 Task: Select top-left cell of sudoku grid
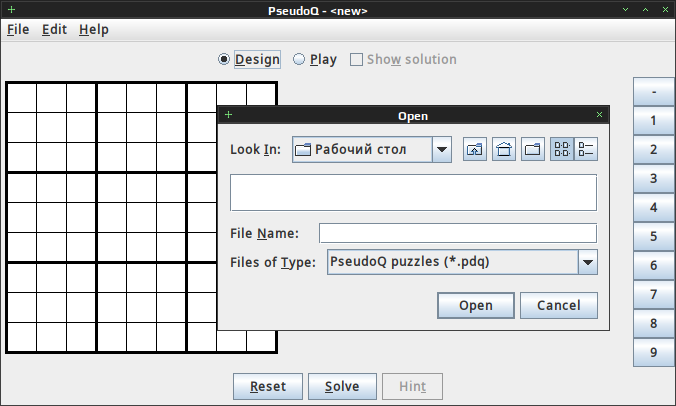pyautogui.click(x=22, y=98)
